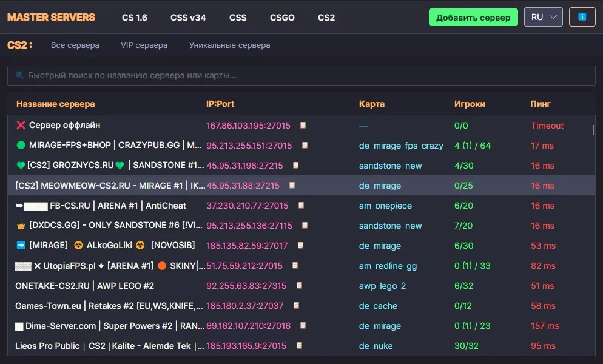Copy IP 45.95.31.88:27215 with clipboard icon
The height and width of the screenshot is (364, 603).
[292, 185]
